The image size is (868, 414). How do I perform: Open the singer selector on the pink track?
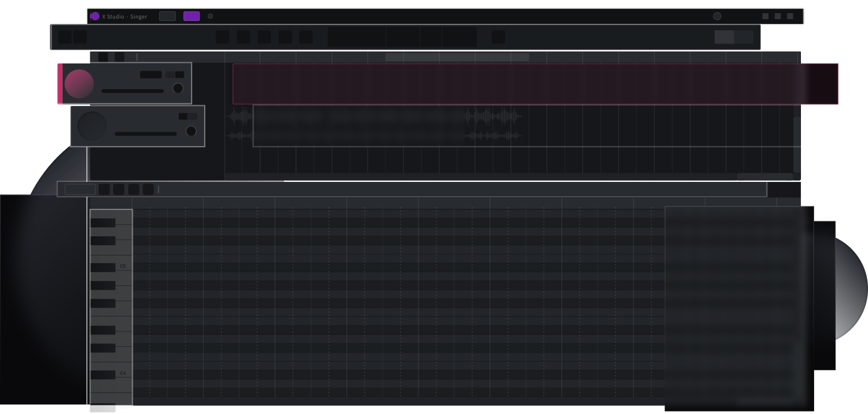pyautogui.click(x=151, y=75)
